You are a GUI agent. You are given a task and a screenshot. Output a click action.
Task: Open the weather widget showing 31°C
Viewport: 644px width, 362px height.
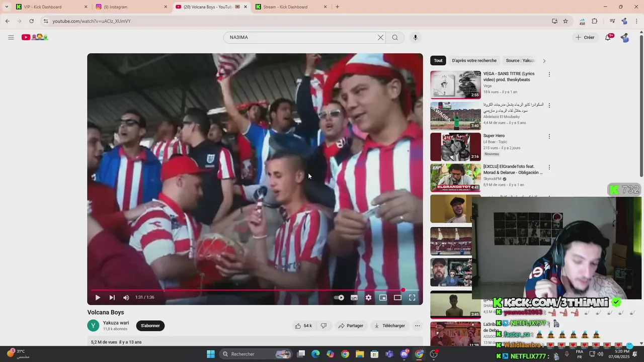18,354
